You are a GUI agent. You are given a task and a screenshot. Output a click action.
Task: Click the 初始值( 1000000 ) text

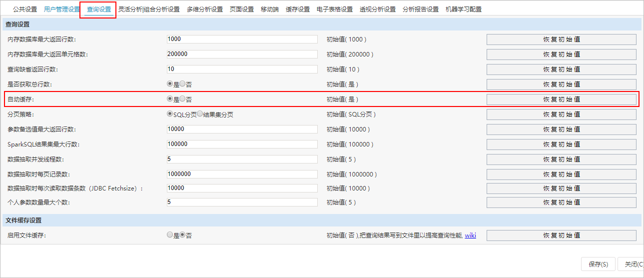[x=352, y=174]
